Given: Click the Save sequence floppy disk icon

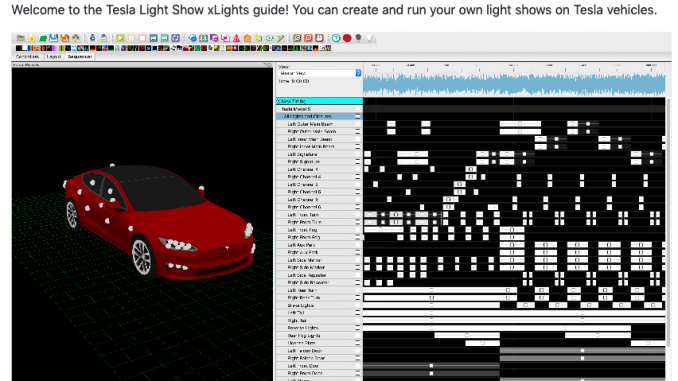Looking at the screenshot, I should click(54, 38).
